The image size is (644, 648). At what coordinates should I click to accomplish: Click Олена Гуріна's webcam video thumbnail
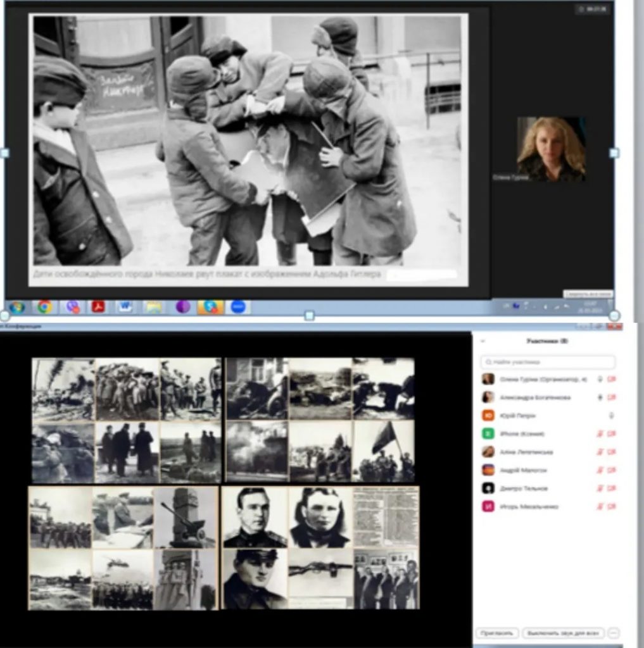coord(550,150)
